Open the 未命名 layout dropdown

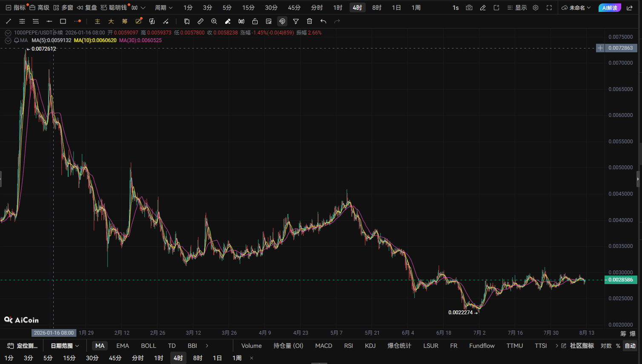pos(576,8)
